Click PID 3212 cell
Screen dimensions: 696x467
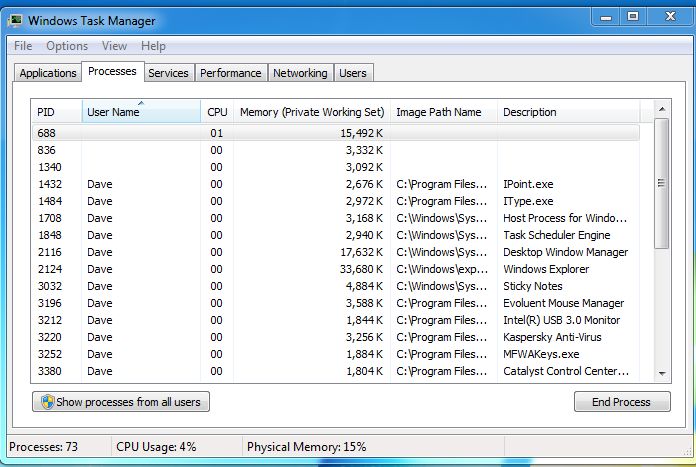click(50, 320)
